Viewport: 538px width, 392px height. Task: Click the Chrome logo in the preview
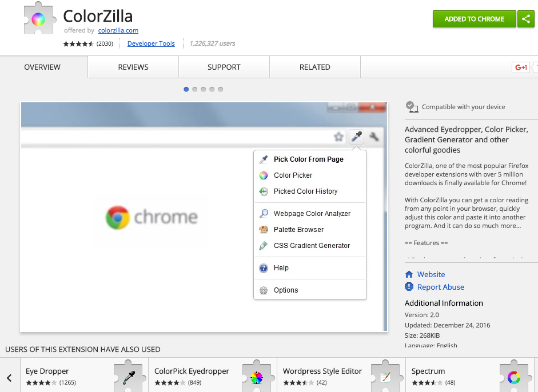pos(118,218)
